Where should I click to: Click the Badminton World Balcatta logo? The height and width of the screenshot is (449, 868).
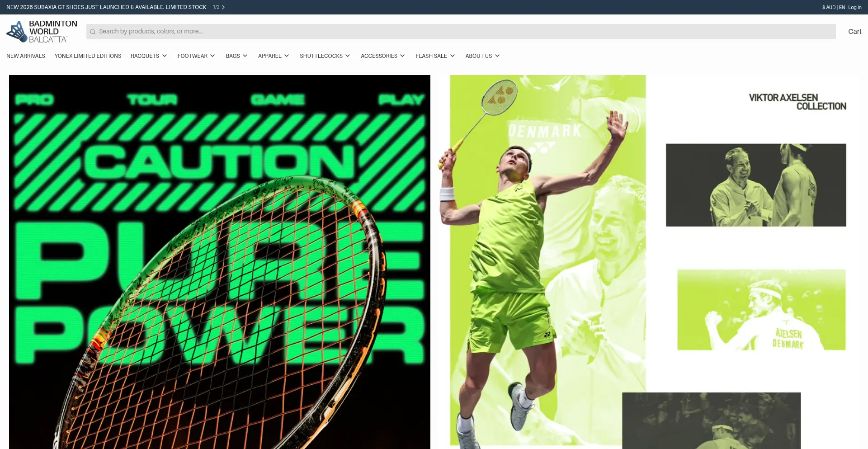tap(42, 31)
